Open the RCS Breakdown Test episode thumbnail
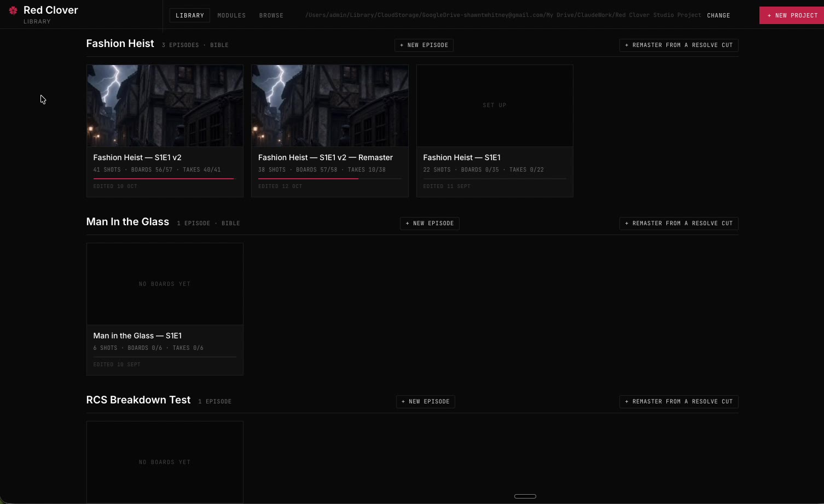The height and width of the screenshot is (504, 824). [165, 462]
